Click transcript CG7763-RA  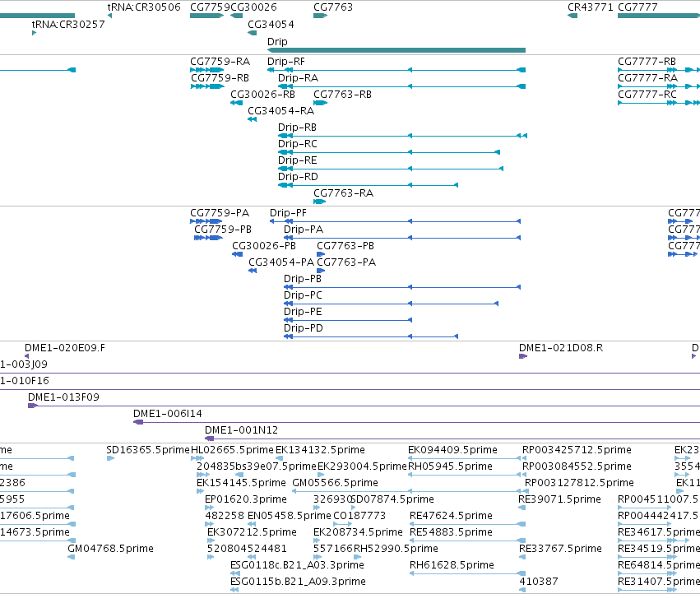(343, 193)
